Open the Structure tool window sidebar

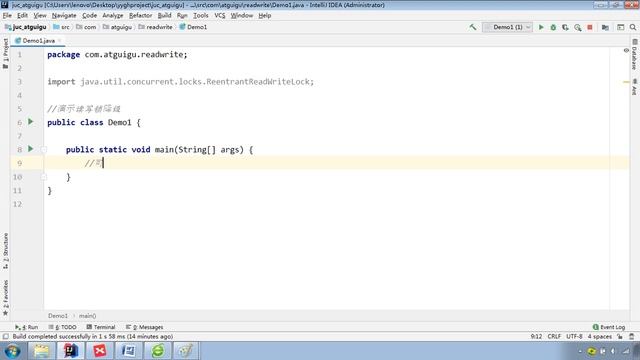point(5,250)
